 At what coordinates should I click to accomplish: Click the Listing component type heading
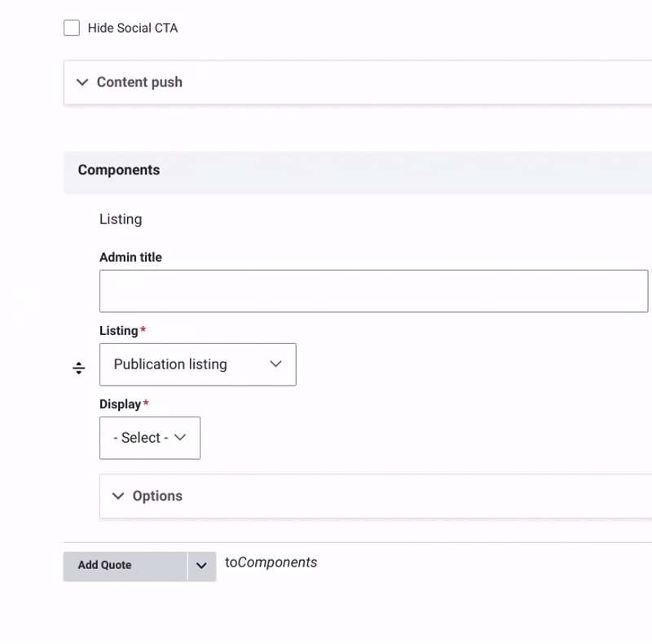coord(121,219)
